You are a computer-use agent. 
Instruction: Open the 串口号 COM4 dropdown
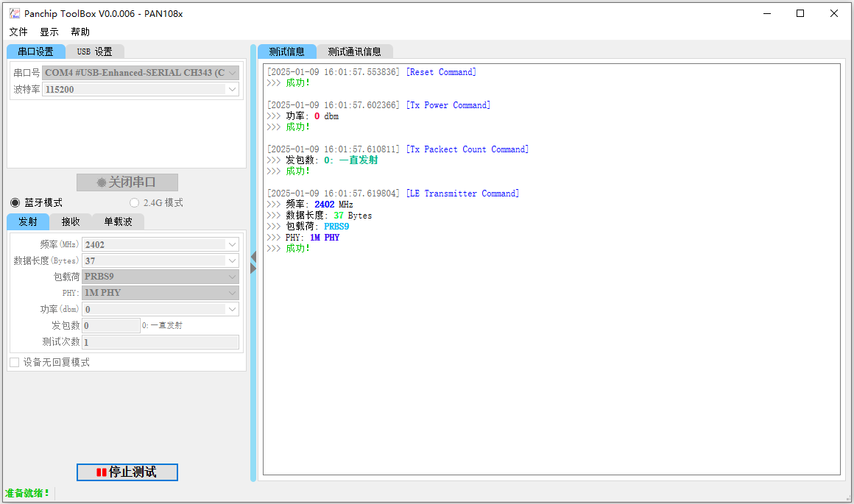pyautogui.click(x=141, y=73)
